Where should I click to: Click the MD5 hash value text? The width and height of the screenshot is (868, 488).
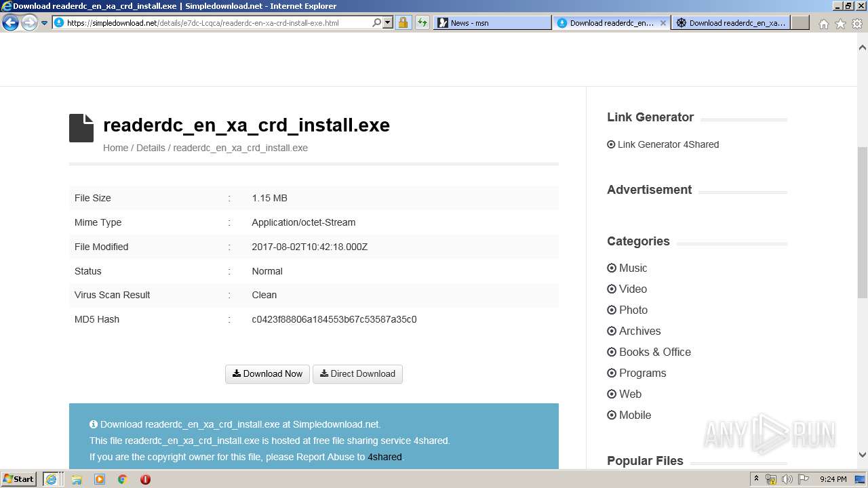click(x=334, y=319)
